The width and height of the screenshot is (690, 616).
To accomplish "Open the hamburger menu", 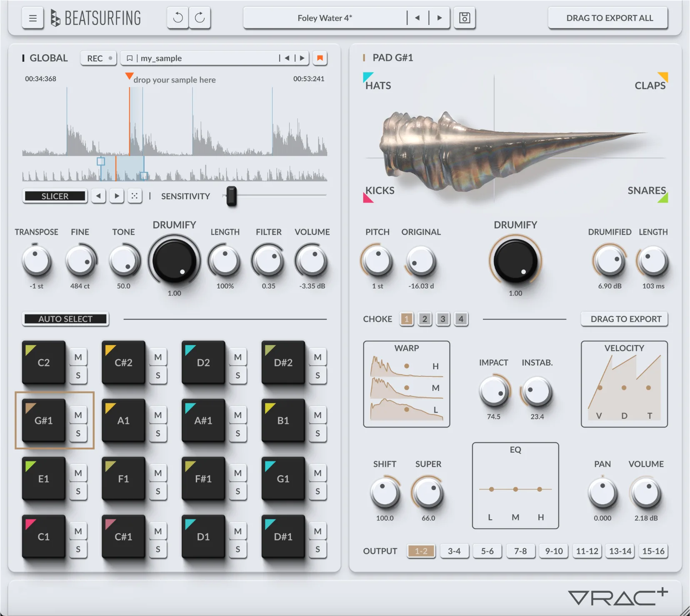I will pyautogui.click(x=33, y=18).
